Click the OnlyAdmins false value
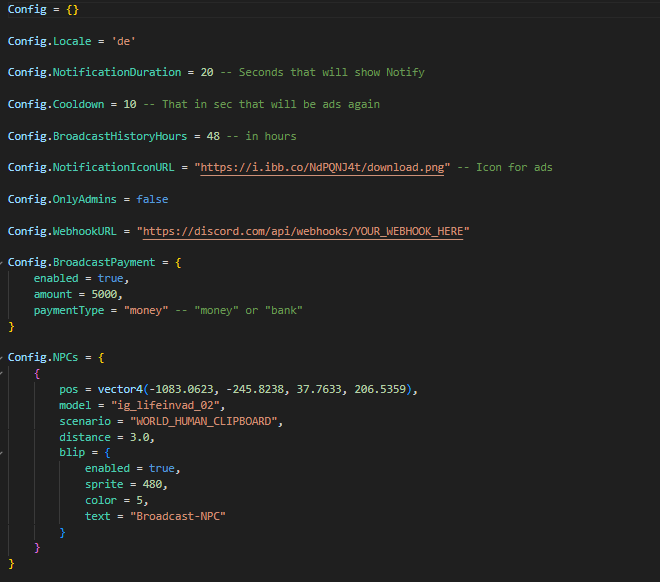 point(152,199)
